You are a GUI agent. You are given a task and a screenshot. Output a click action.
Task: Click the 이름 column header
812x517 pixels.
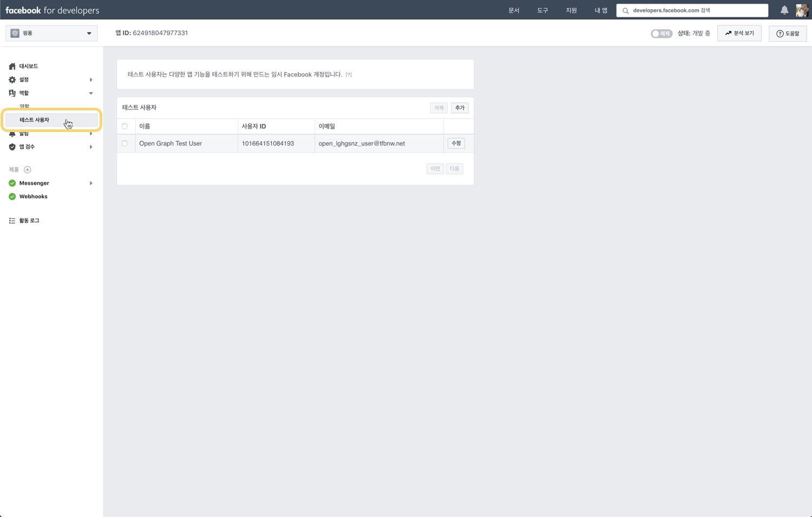[x=145, y=126]
